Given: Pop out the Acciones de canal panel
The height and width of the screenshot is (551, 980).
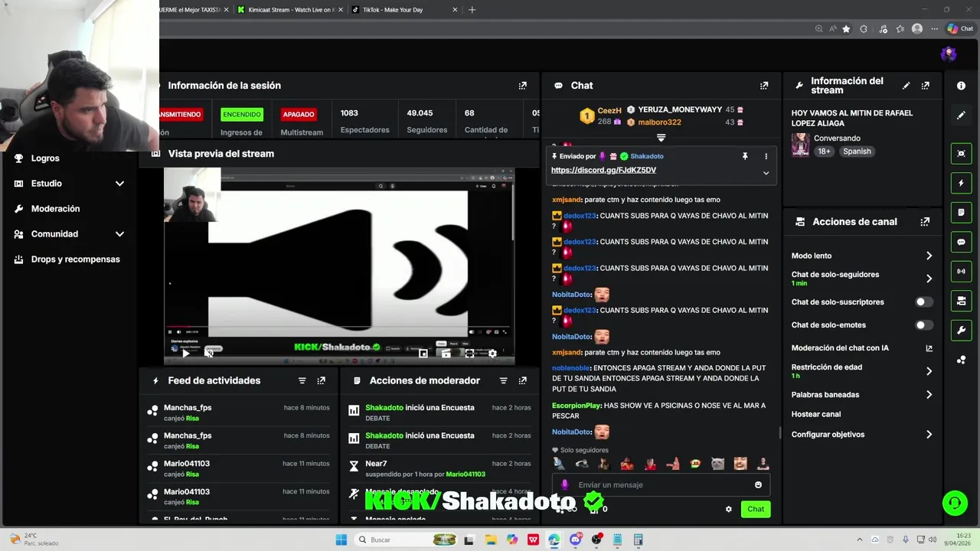Looking at the screenshot, I should 925,222.
